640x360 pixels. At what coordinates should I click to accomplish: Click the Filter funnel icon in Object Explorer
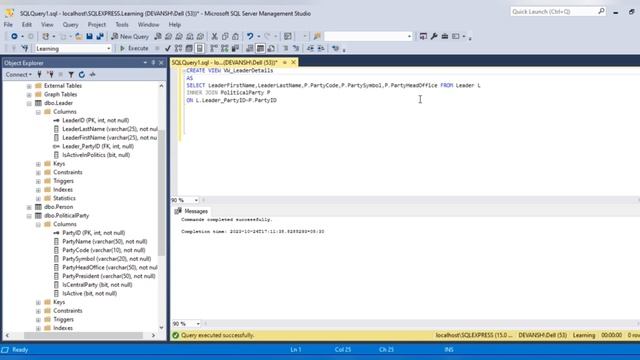(71, 74)
